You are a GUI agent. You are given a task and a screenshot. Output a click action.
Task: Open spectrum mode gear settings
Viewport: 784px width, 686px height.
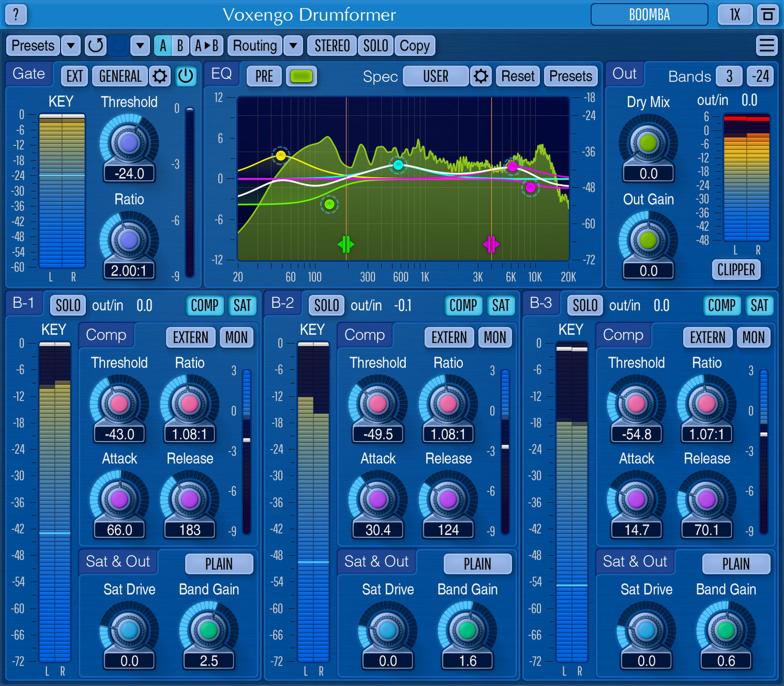[x=480, y=76]
